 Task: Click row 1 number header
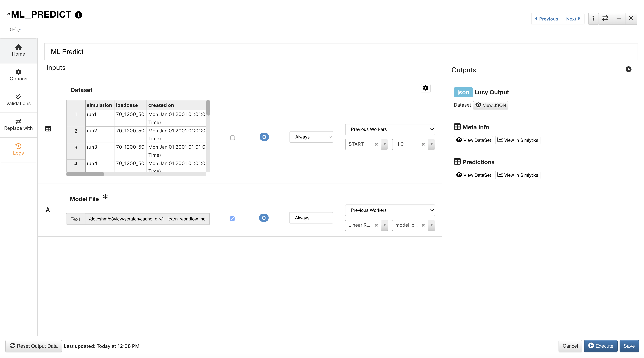[76, 118]
